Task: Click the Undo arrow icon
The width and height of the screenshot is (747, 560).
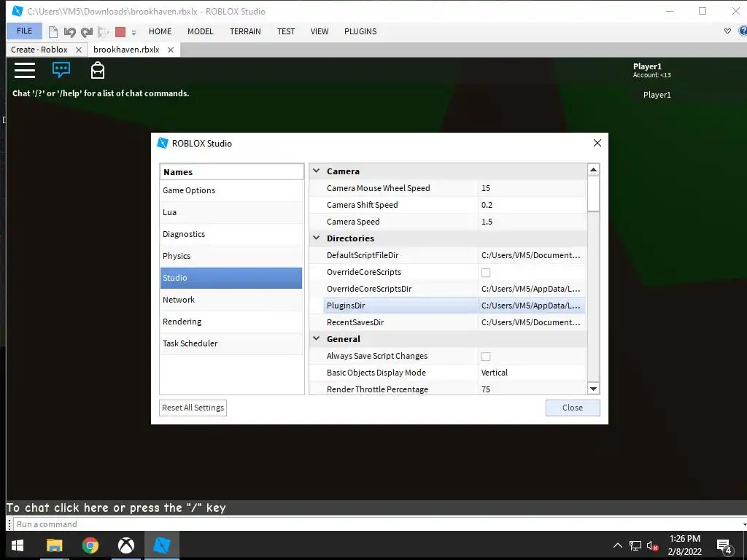Action: 69,32
